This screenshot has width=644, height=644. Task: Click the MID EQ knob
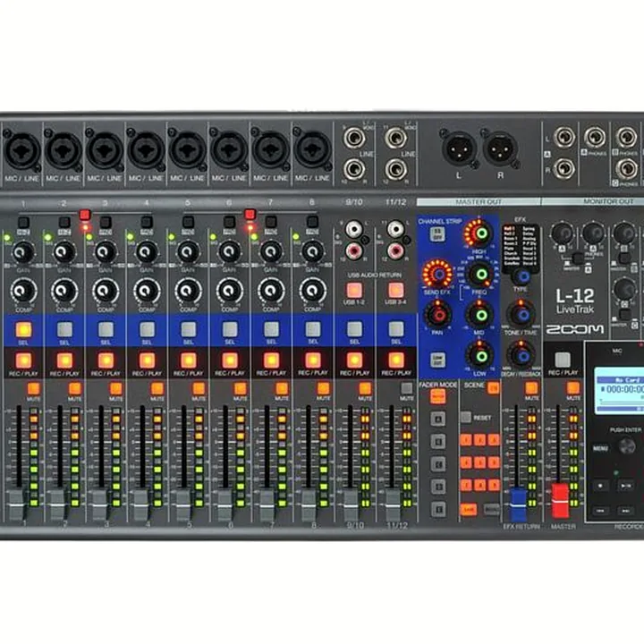[481, 315]
